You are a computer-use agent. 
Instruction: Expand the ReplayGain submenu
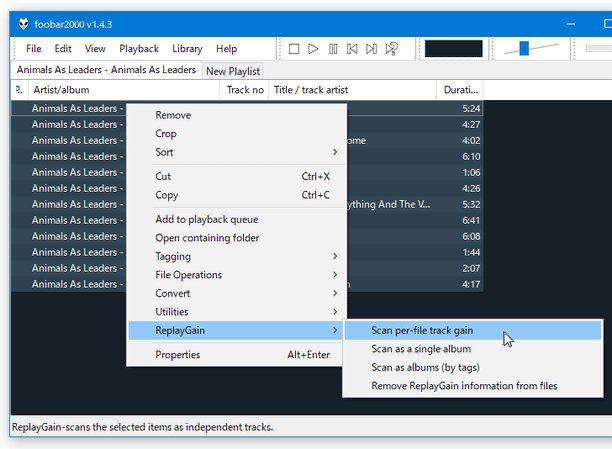click(x=237, y=330)
